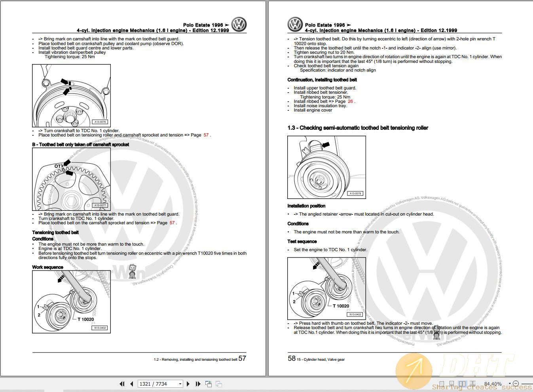Click 'Tightening torque: 25 Nm' under vibration damper step

click(x=70, y=57)
